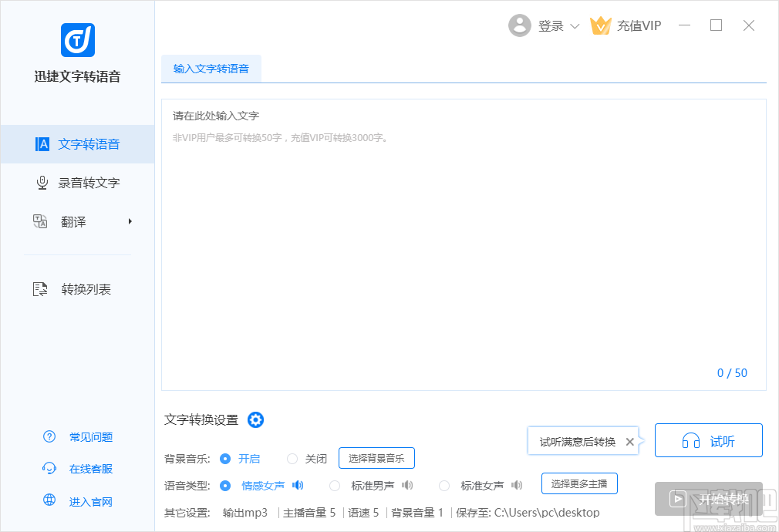The height and width of the screenshot is (532, 779).
Task: Open the 在线客服 customer service icon
Action: pyautogui.click(x=49, y=469)
